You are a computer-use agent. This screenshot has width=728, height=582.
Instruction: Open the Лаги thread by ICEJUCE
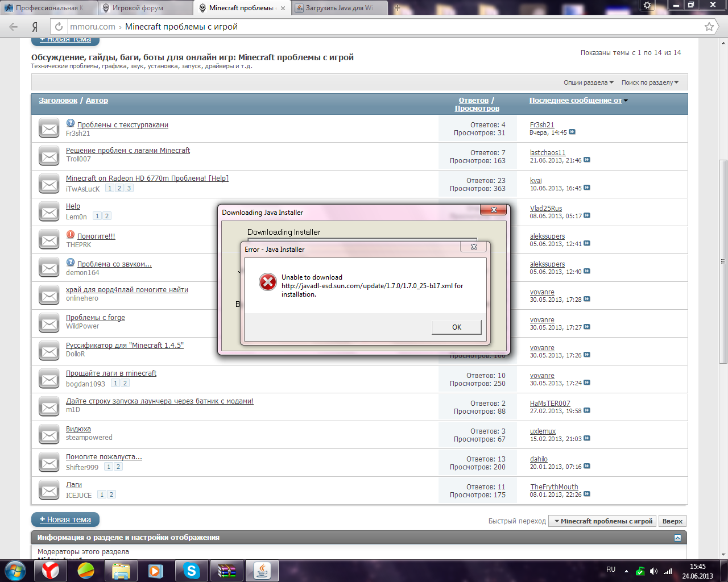tap(74, 485)
